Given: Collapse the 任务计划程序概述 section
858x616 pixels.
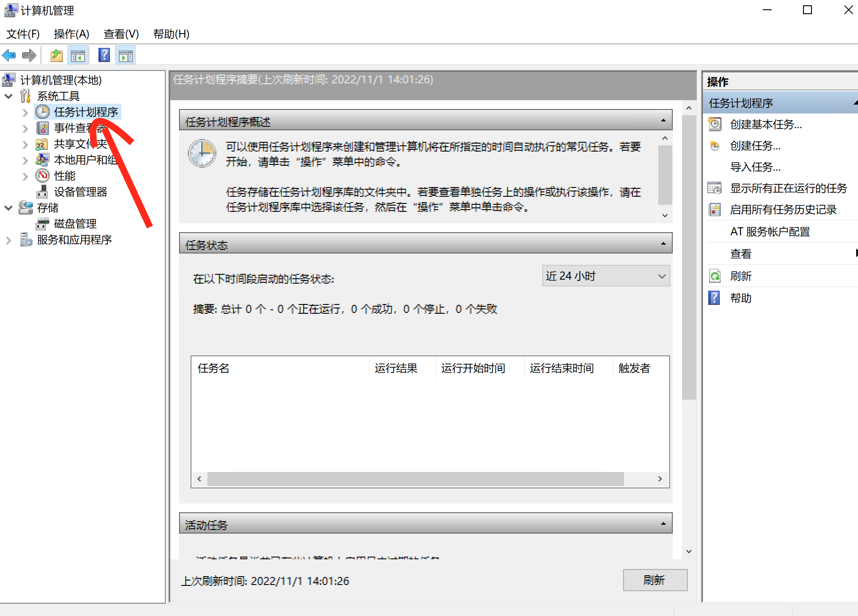Looking at the screenshot, I should pyautogui.click(x=663, y=121).
